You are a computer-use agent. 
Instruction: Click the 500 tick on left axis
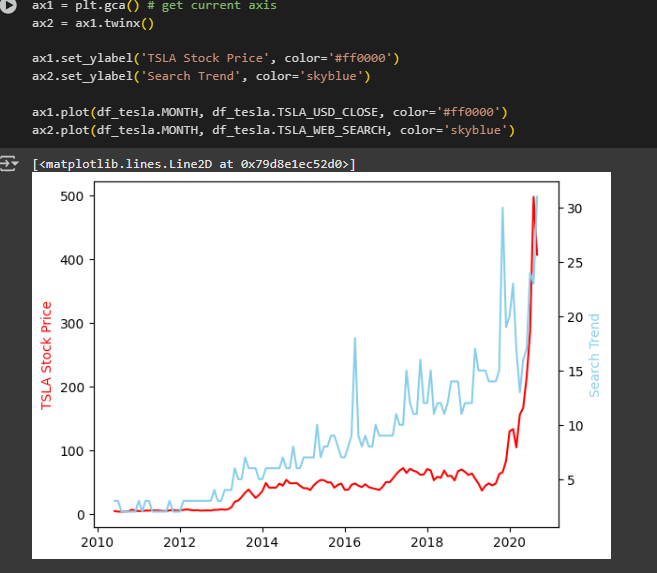72,196
